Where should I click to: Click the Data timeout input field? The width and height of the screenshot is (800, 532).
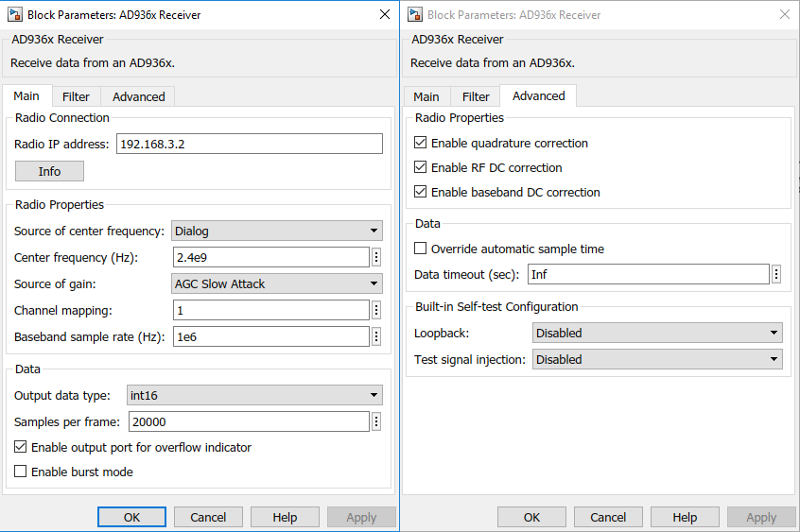click(x=649, y=274)
